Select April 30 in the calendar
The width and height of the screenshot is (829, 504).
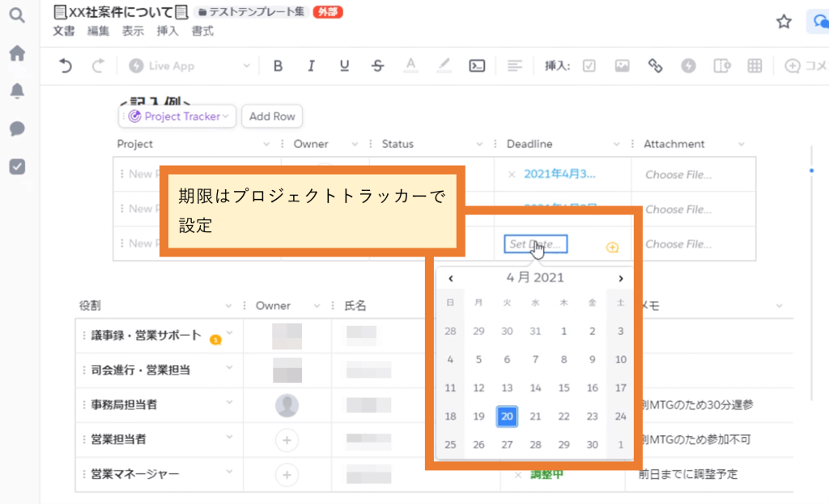tap(592, 445)
